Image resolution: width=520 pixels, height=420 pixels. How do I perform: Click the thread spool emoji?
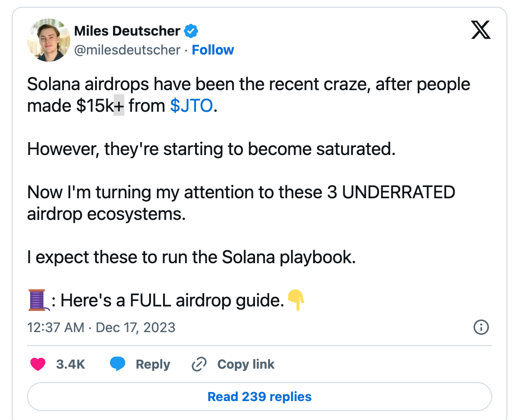point(37,300)
